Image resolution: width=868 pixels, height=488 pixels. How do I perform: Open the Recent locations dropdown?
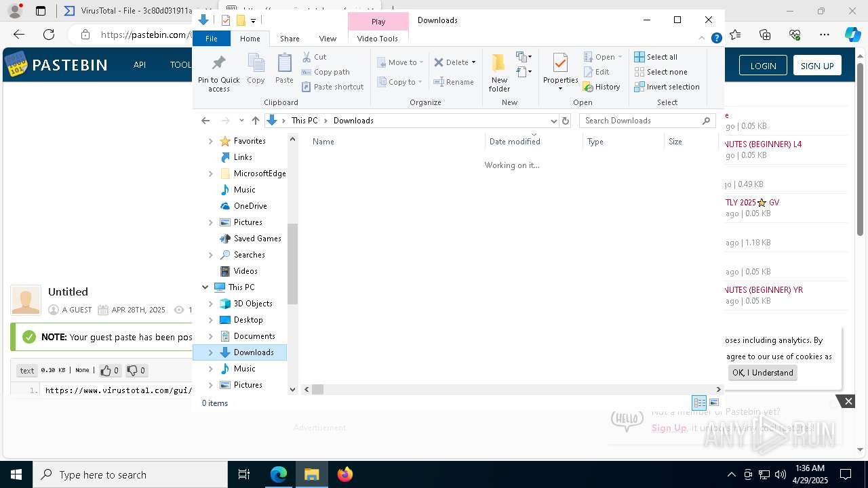[x=241, y=121]
